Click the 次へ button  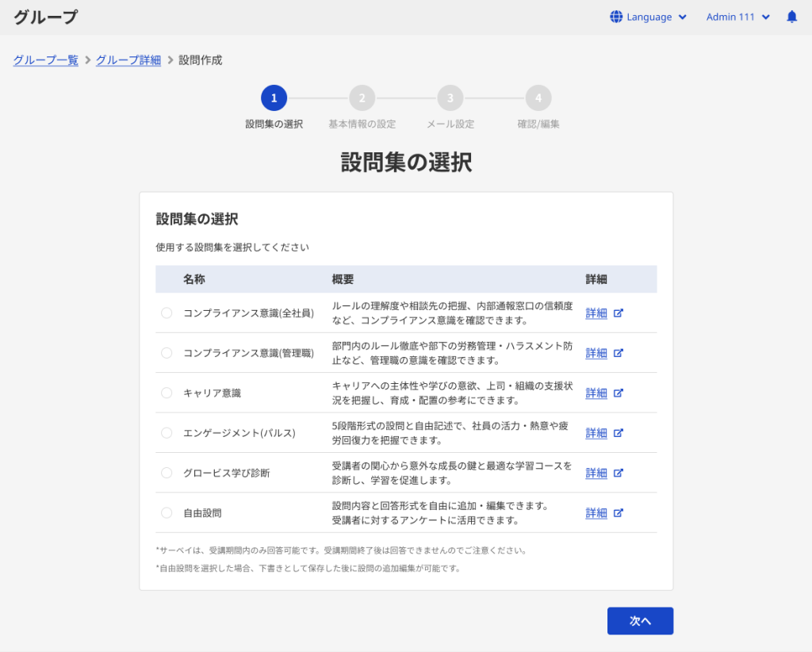tap(640, 621)
